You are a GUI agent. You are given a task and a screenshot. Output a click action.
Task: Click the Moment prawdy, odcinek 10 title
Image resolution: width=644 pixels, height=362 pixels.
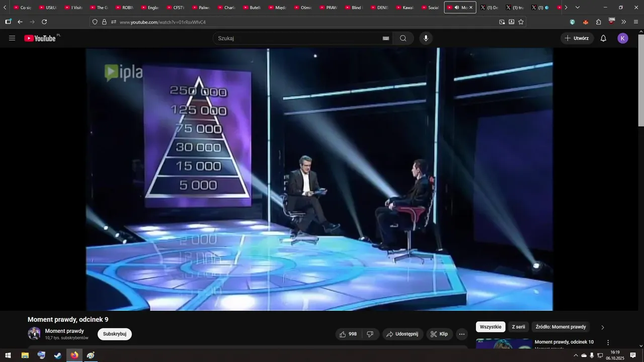(564, 342)
